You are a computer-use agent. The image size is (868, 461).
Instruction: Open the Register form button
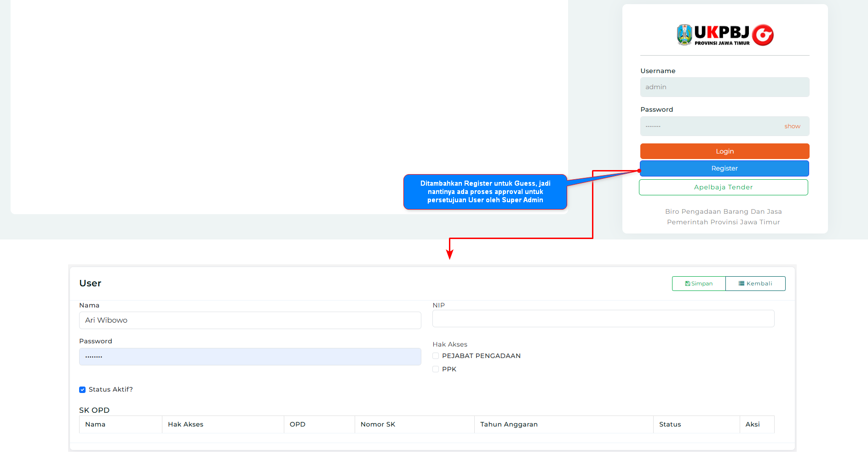(724, 168)
